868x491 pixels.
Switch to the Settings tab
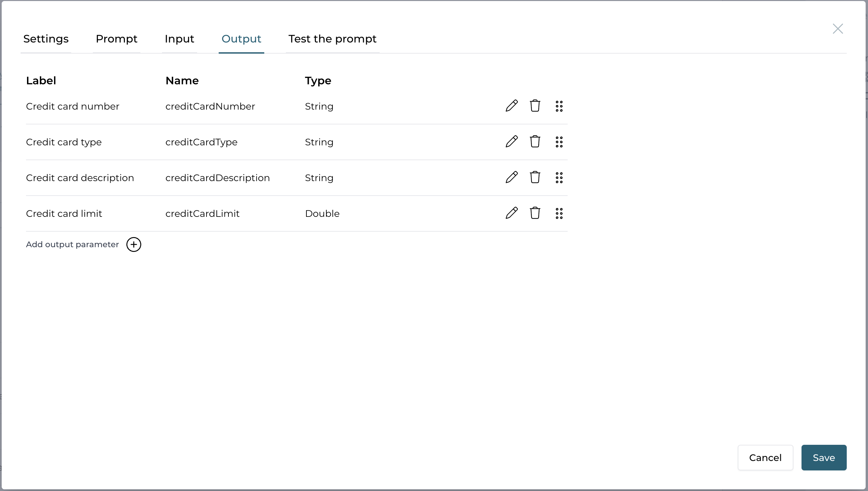point(46,38)
